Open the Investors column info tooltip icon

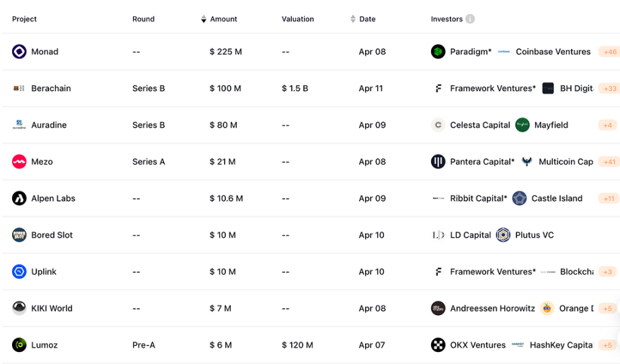pos(470,19)
